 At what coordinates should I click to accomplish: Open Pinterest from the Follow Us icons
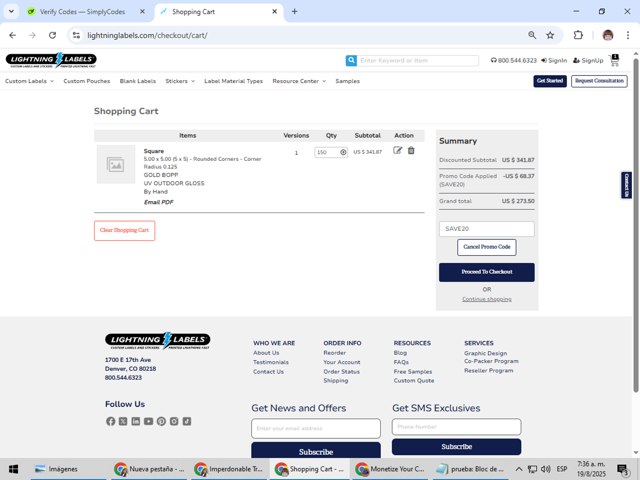161,421
